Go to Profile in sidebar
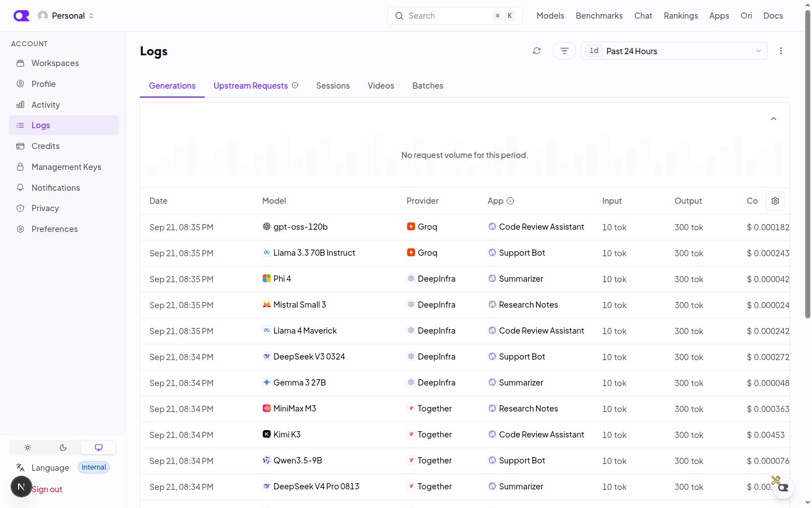The image size is (812, 508). click(64, 84)
